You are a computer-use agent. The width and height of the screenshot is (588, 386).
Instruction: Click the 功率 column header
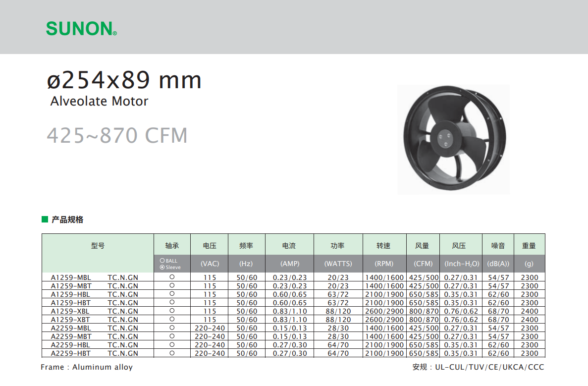click(337, 246)
